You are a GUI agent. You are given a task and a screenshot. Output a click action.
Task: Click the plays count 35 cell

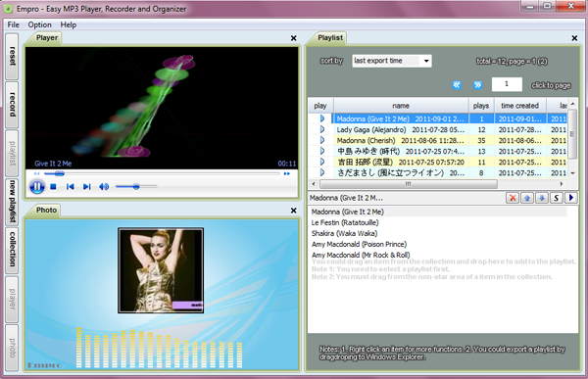click(x=481, y=141)
